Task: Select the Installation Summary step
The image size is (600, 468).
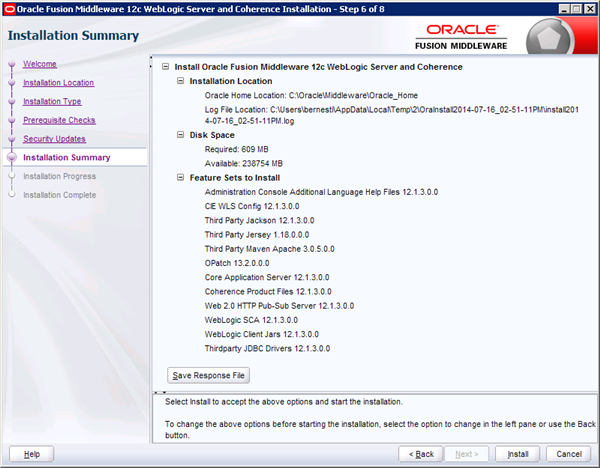Action: point(67,157)
